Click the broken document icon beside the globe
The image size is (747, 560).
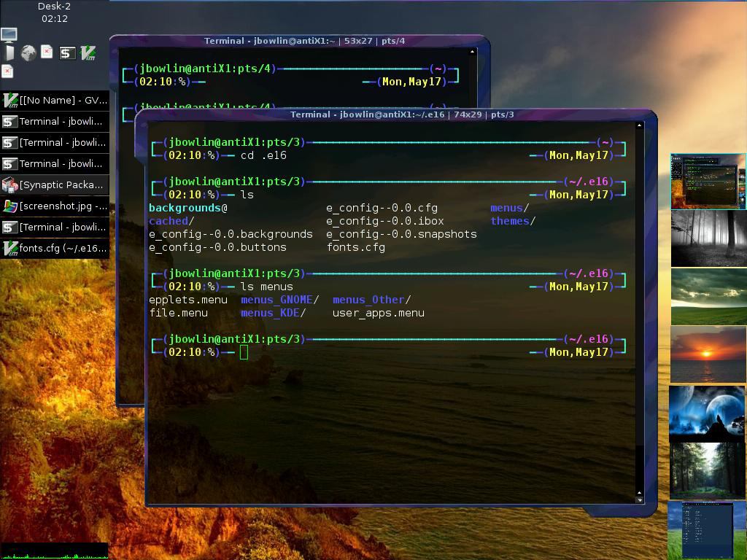pos(47,52)
